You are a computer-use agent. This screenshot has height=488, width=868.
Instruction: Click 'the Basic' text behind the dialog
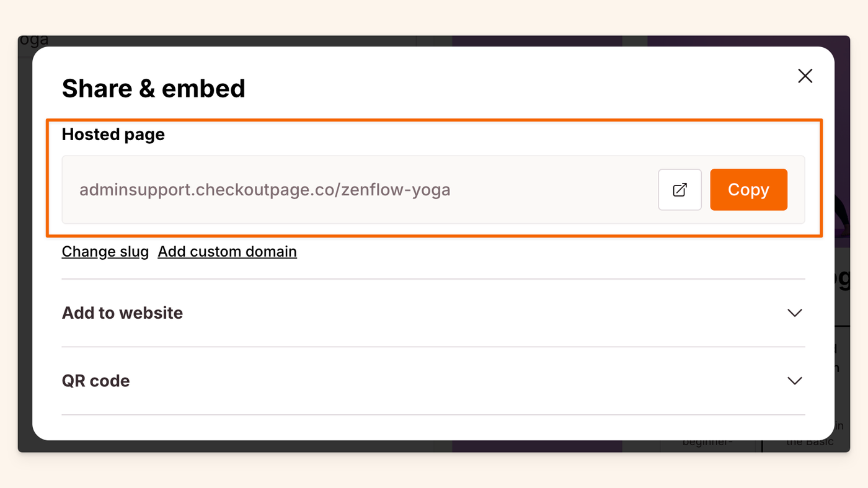(810, 442)
